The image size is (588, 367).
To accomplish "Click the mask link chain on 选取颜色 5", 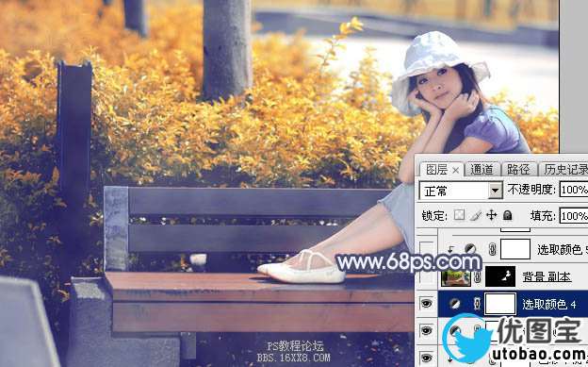I will tap(493, 249).
